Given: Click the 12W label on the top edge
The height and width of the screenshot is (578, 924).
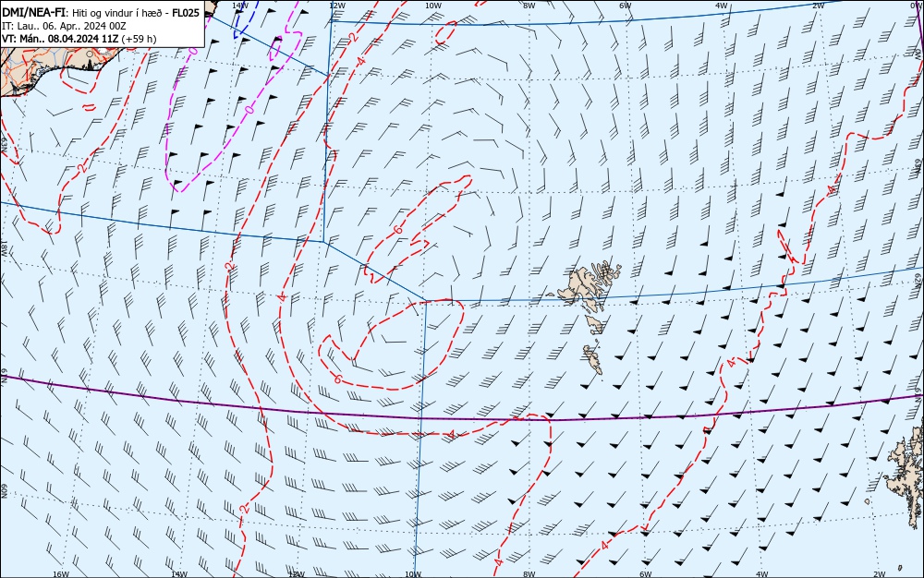Looking at the screenshot, I should coord(336,5).
